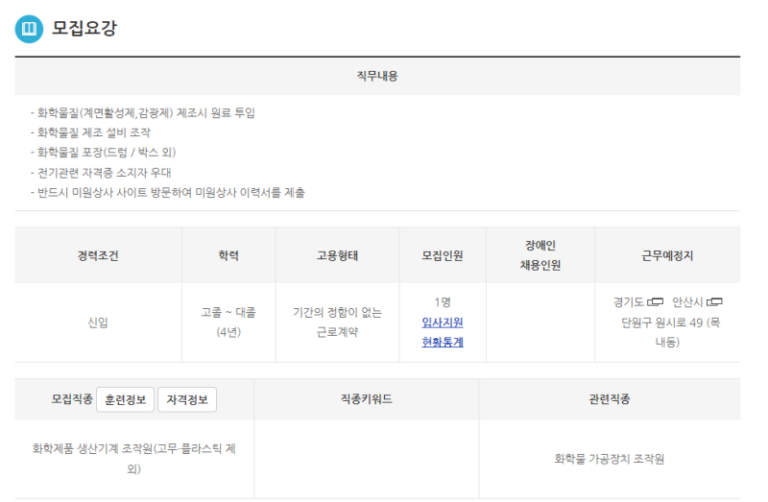Click the 모집인원 column header

pos(442,255)
